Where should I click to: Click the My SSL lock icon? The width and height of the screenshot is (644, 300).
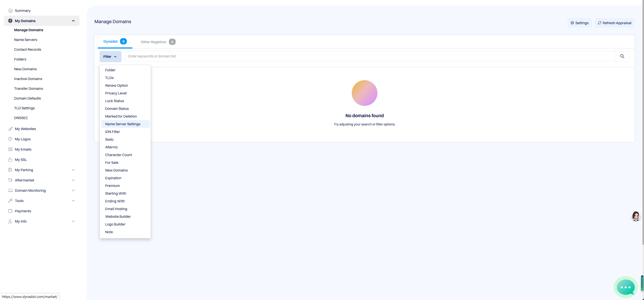click(10, 160)
